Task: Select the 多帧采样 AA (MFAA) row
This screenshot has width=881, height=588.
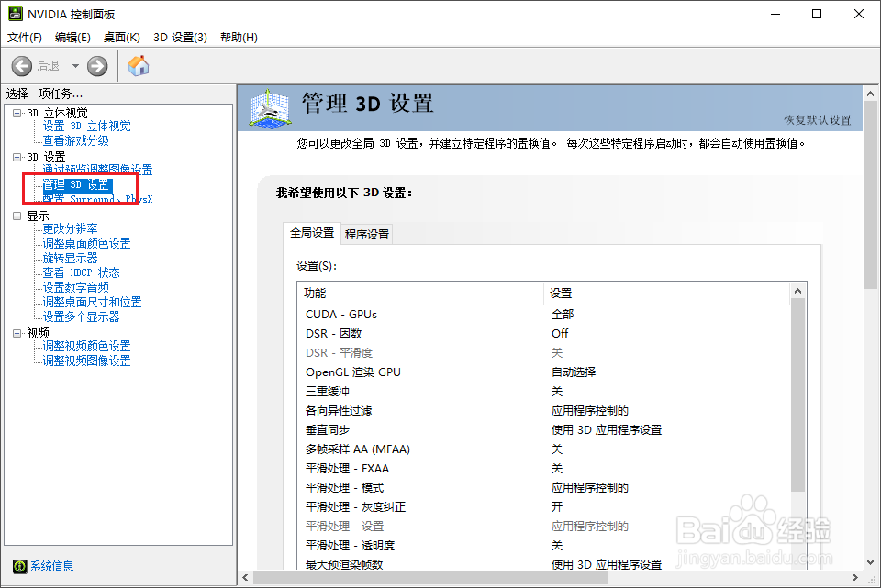Action: point(543,449)
